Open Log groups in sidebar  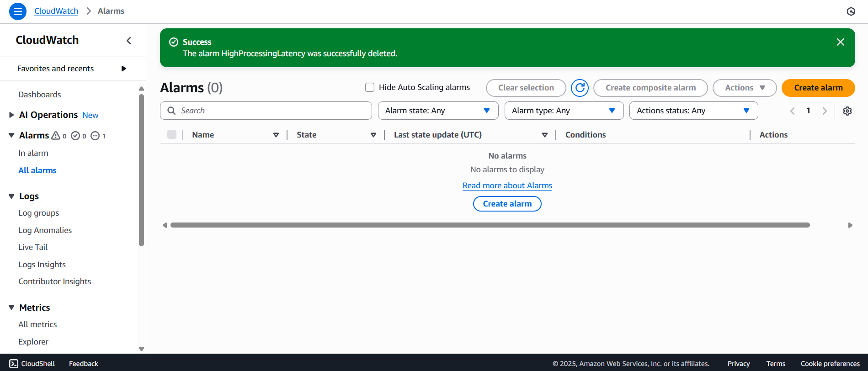pos(39,213)
